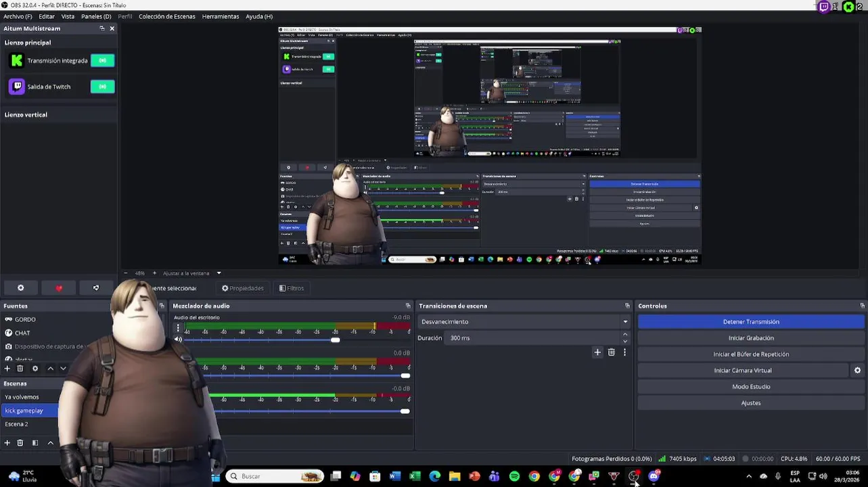Click second audio channel volume slider handle
868x487 pixels.
(x=405, y=375)
